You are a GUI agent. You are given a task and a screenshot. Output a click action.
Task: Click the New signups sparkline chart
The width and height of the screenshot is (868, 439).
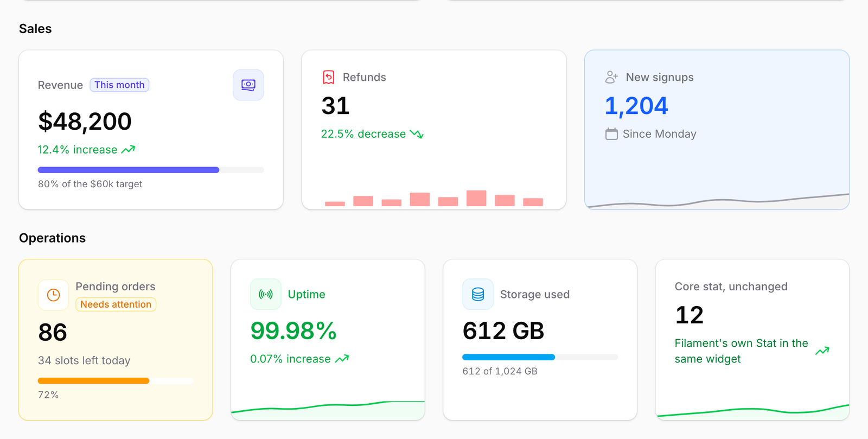point(717,201)
